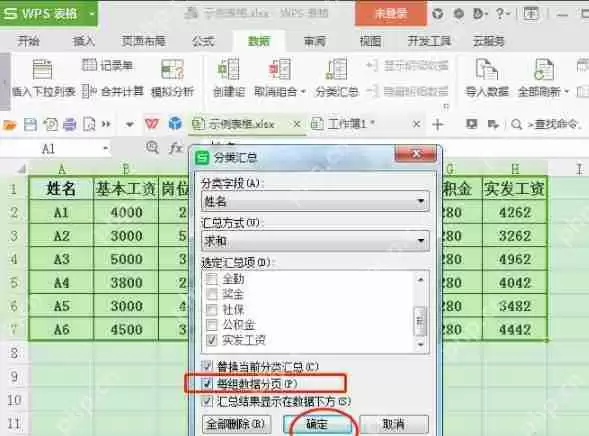Screen dimensions: 589x436
Task: Toggle the 每组数据分页 checkbox
Action: pyautogui.click(x=207, y=383)
